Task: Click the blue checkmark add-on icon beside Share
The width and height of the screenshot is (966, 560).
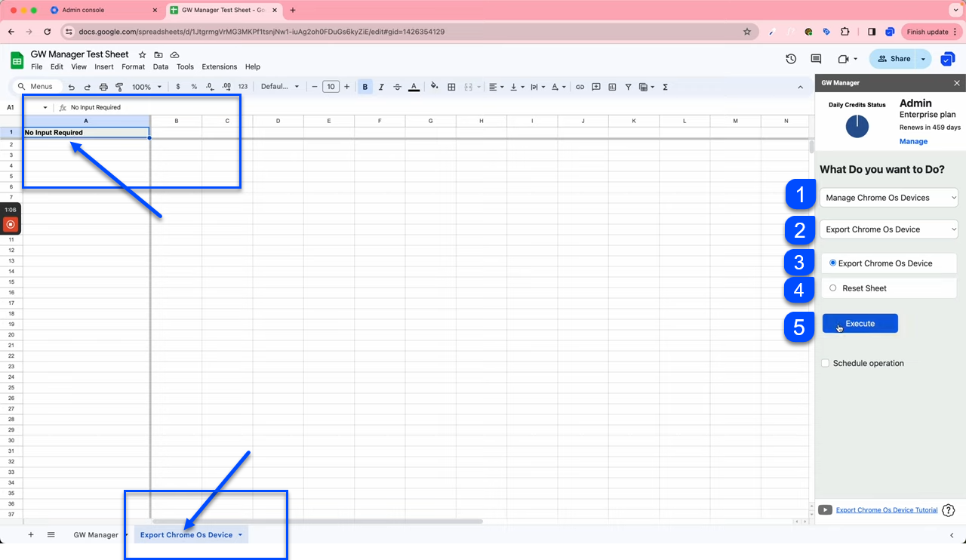Action: pos(947,59)
